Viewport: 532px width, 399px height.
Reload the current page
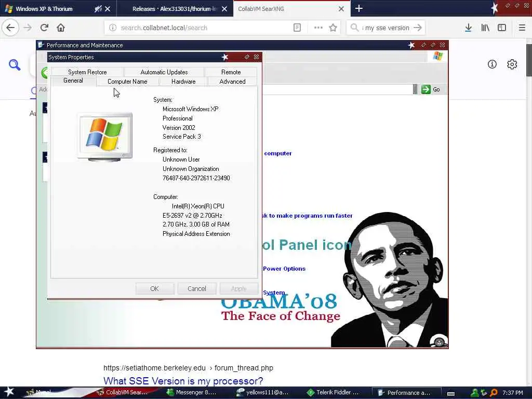[x=44, y=28]
